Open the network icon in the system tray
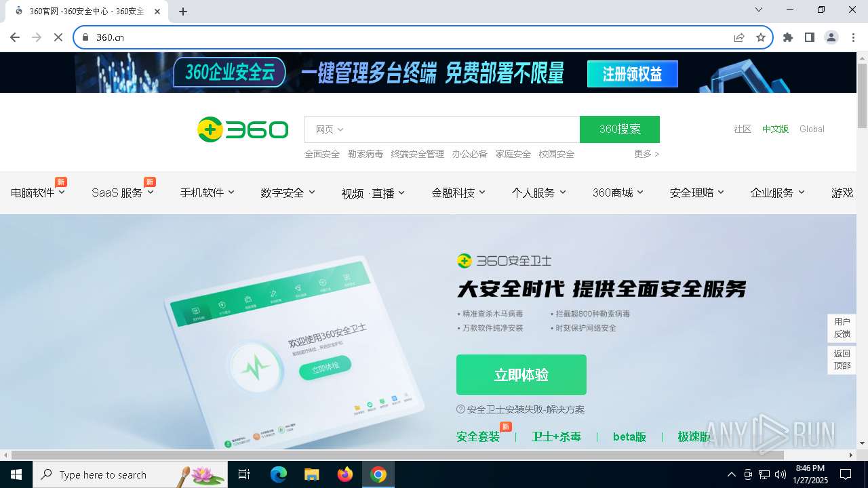The height and width of the screenshot is (488, 868). (x=764, y=474)
